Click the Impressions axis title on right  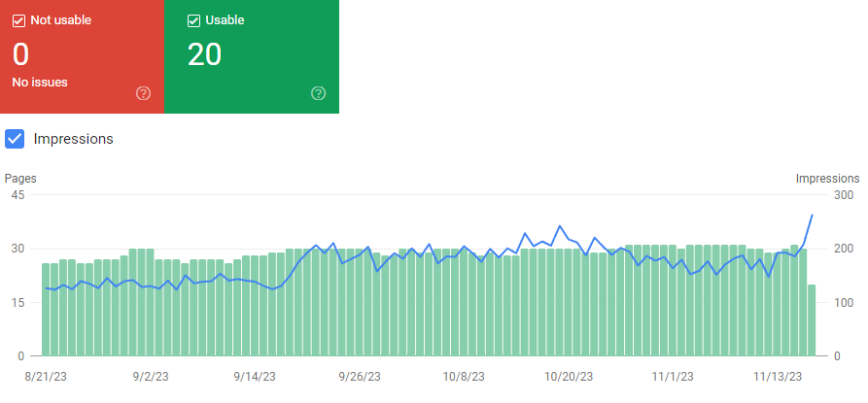pos(827,179)
